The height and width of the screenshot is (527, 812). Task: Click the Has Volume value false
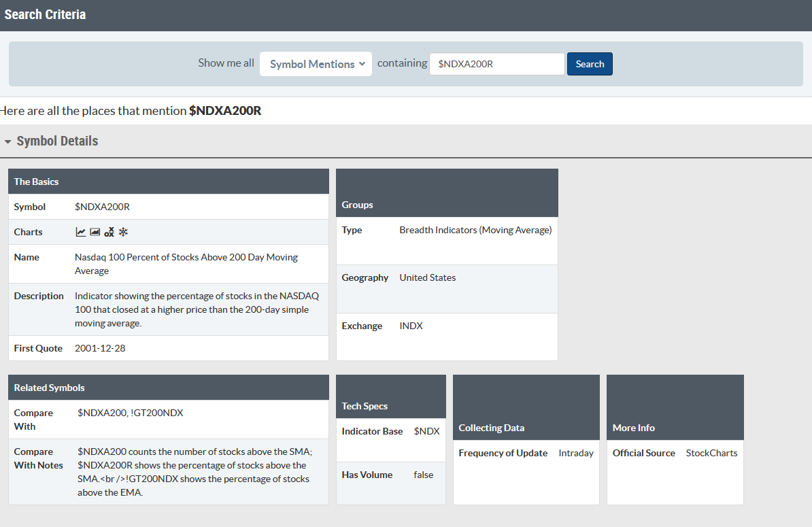point(423,475)
